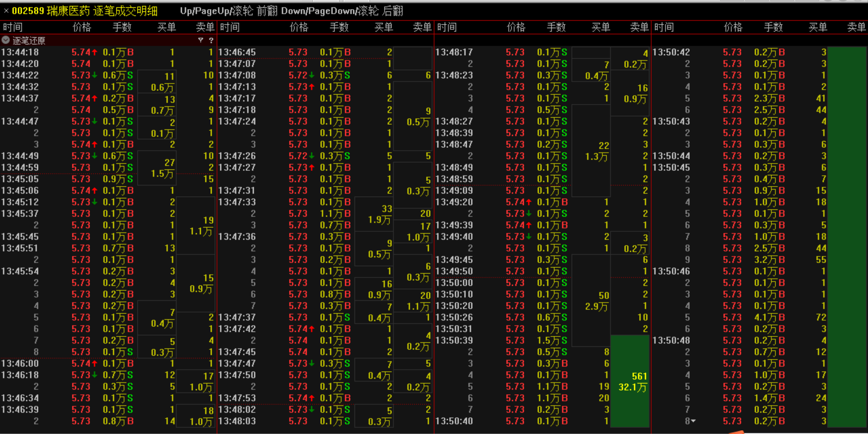The height and width of the screenshot is (434, 868).
Task: Open the funnel filter icon in 逐笔还原 bar
Action: (200, 40)
